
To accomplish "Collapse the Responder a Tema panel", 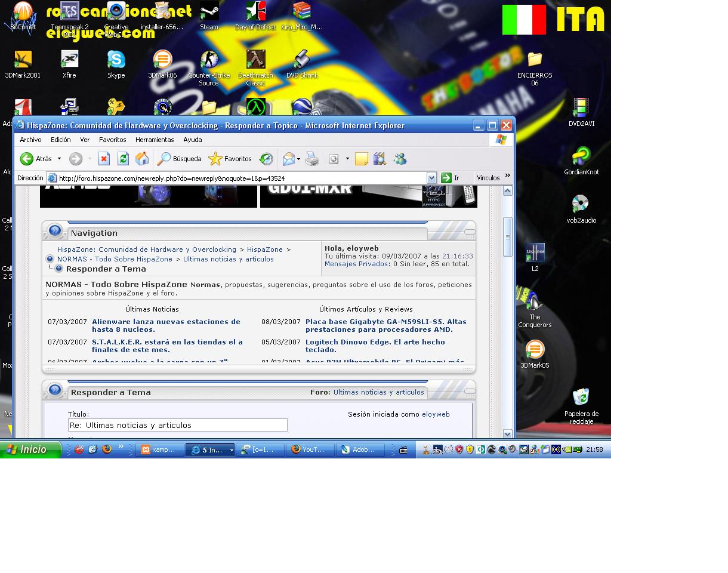I will [x=470, y=391].
